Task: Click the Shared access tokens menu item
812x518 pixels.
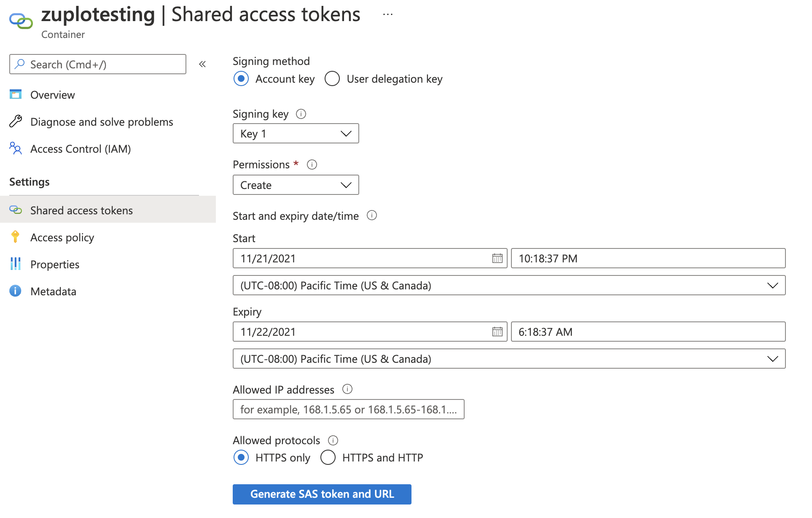Action: point(81,210)
